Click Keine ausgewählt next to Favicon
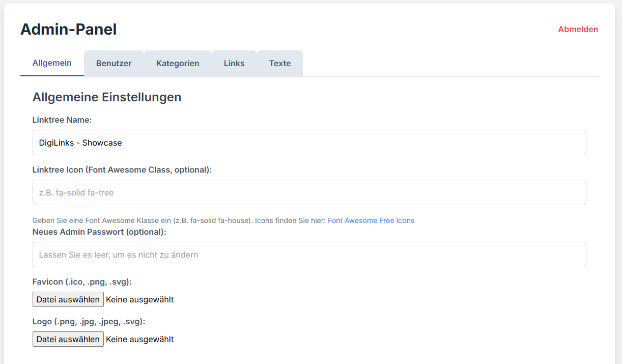 (139, 299)
